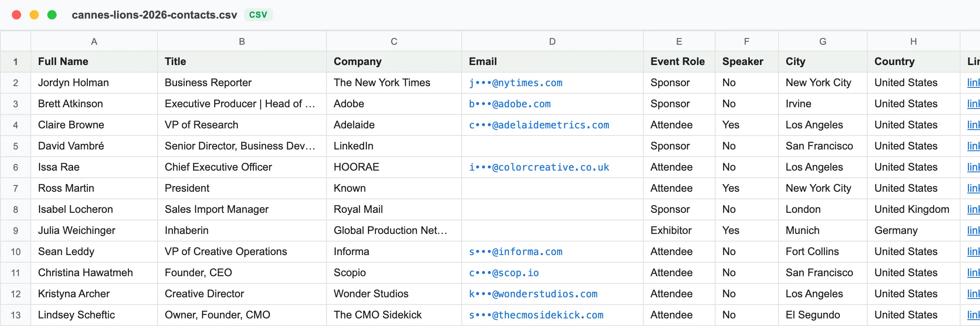This screenshot has height=326, width=980.
Task: Select column E header
Action: 679,41
